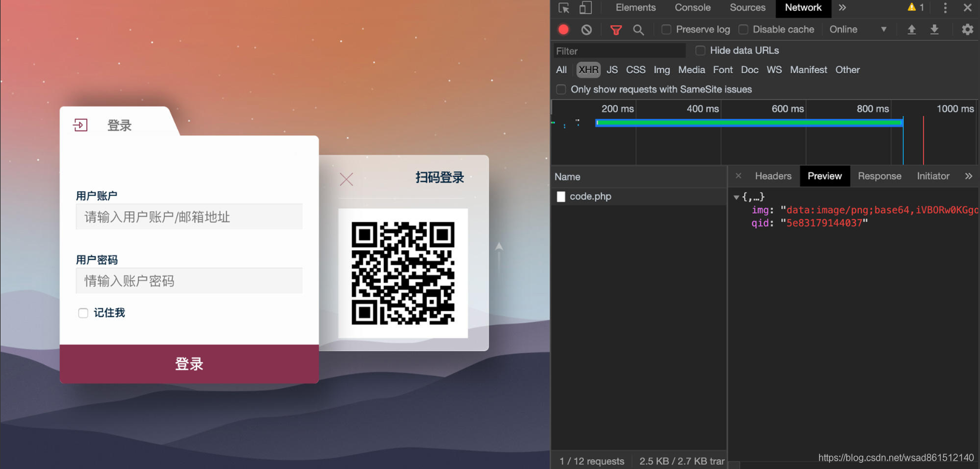The image size is (980, 469).
Task: Click the warning count indicator
Action: click(916, 8)
